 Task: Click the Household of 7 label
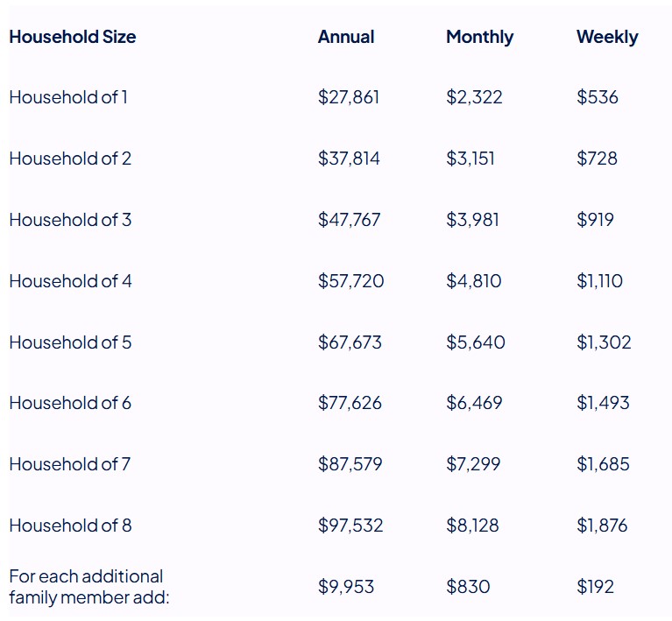click(69, 464)
